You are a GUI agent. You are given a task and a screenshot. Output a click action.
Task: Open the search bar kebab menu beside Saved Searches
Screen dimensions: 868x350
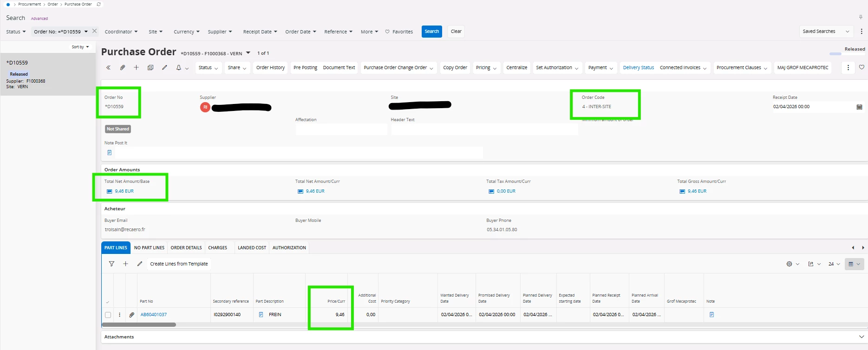click(x=861, y=32)
